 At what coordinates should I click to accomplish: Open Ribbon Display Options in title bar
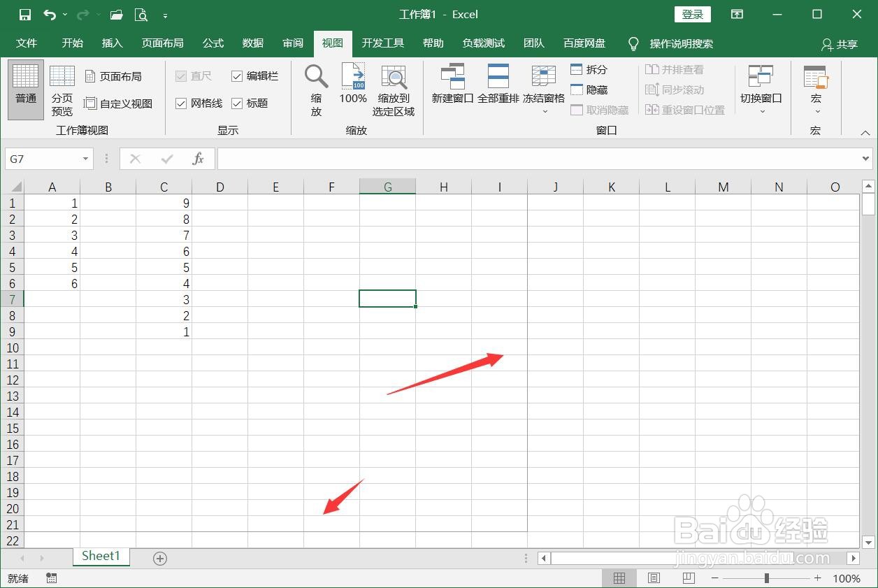737,14
